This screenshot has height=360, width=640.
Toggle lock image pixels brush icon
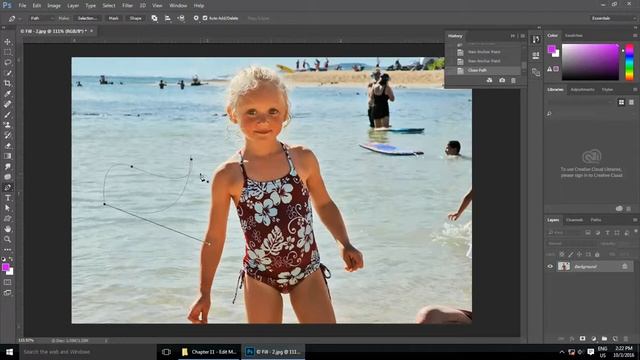pyautogui.click(x=571, y=254)
